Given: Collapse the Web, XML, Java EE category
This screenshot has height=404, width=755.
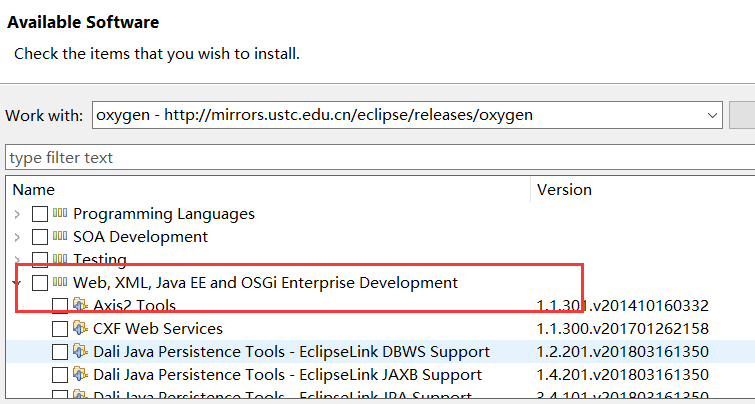Looking at the screenshot, I should pos(18,283).
